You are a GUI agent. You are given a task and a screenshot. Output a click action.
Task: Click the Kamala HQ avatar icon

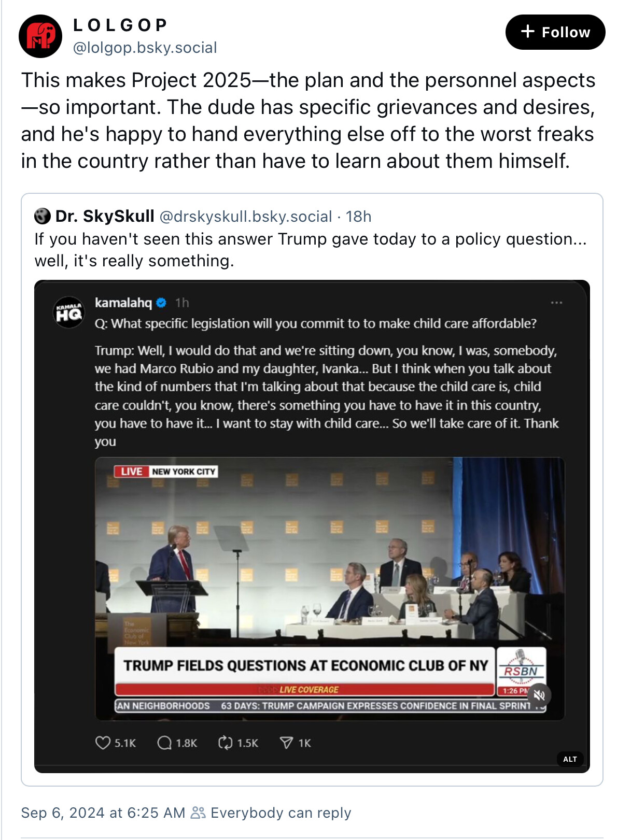pos(69,312)
